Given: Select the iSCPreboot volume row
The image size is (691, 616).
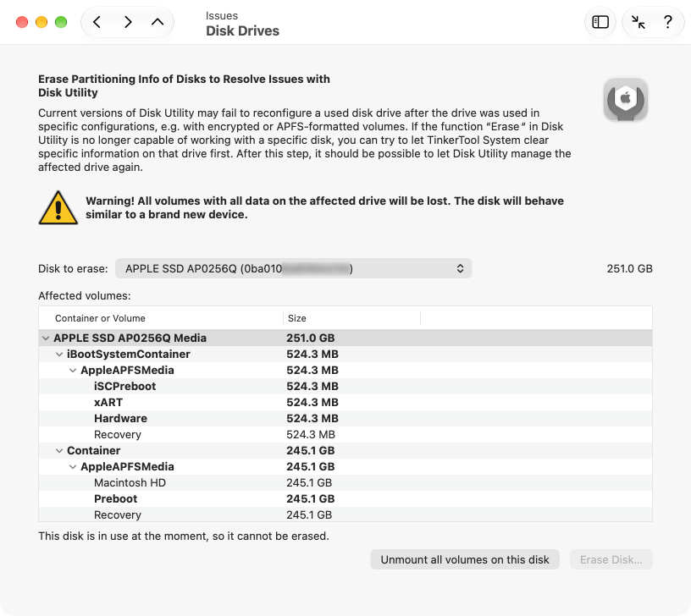Looking at the screenshot, I should coord(345,386).
